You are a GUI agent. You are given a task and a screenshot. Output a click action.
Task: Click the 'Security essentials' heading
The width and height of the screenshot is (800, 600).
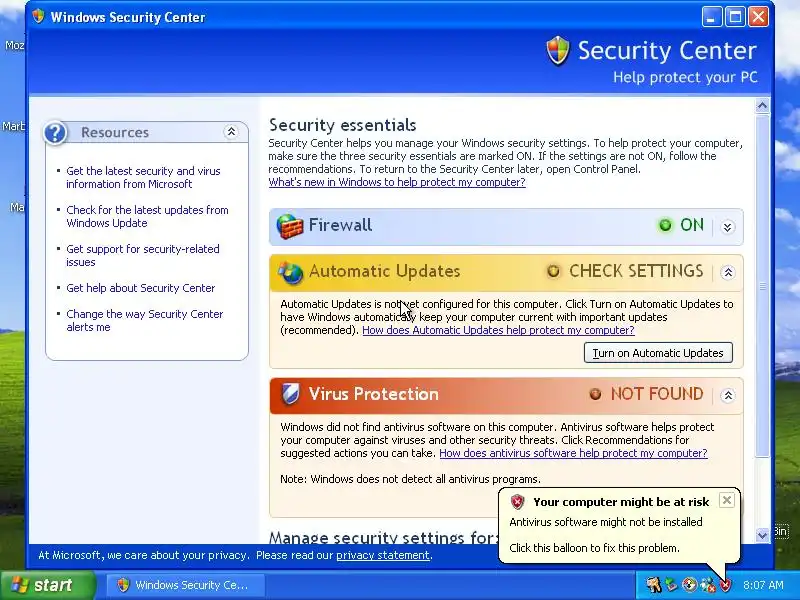[342, 125]
